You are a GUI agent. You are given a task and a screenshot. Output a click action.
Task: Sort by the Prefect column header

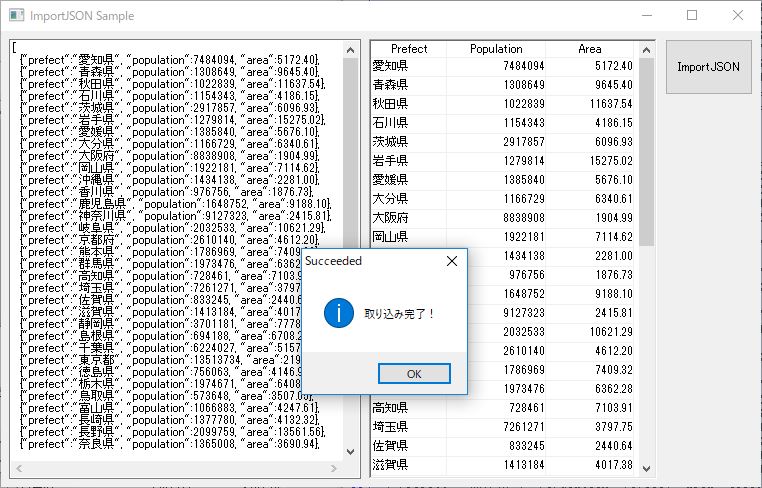(408, 49)
